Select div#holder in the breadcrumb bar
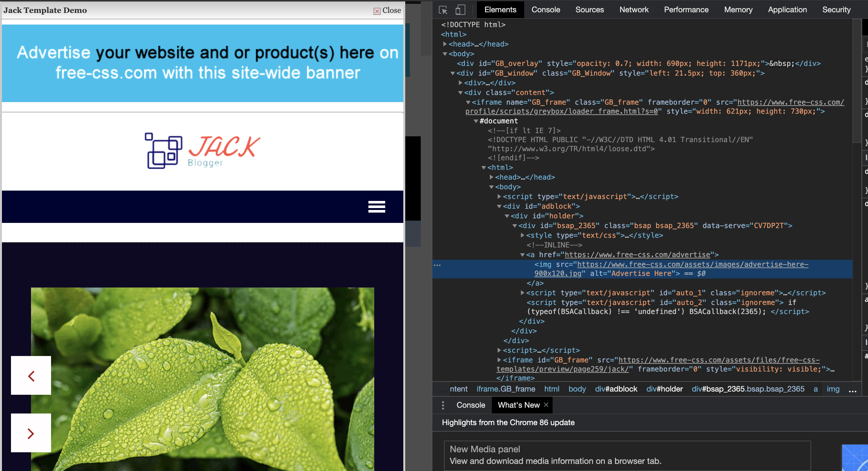The width and height of the screenshot is (868, 471). [x=664, y=389]
